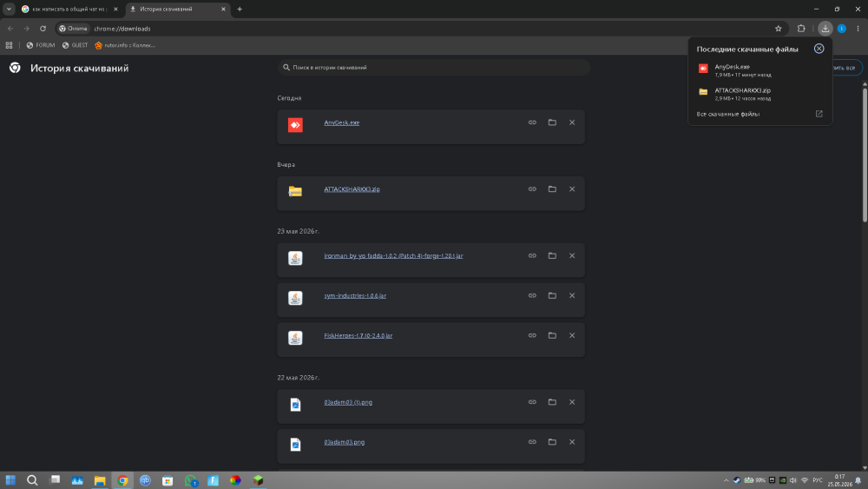Remove 03adam03 (1).png from history
Image resolution: width=868 pixels, height=489 pixels.
(572, 402)
